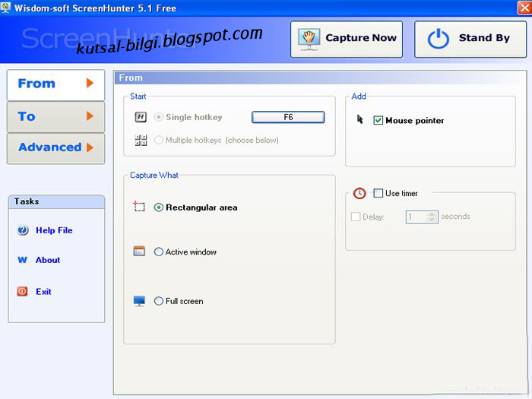This screenshot has width=532, height=399.
Task: Click the Stand By power icon
Action: pyautogui.click(x=438, y=39)
